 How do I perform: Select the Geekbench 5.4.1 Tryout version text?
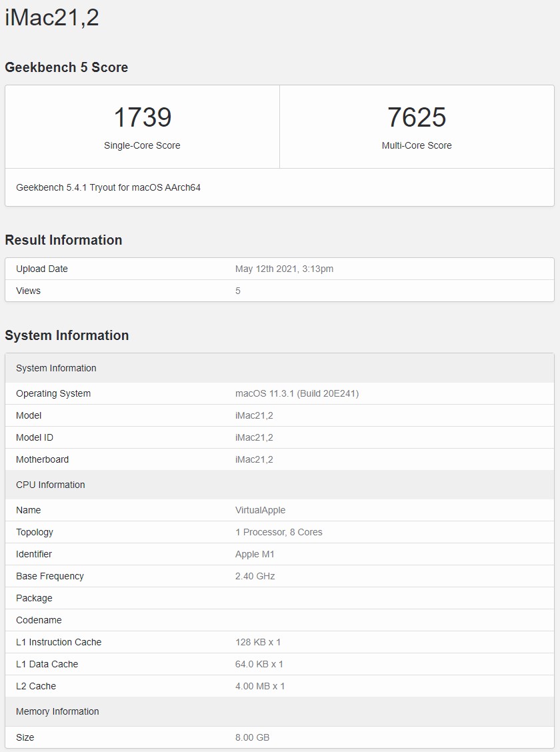(108, 187)
